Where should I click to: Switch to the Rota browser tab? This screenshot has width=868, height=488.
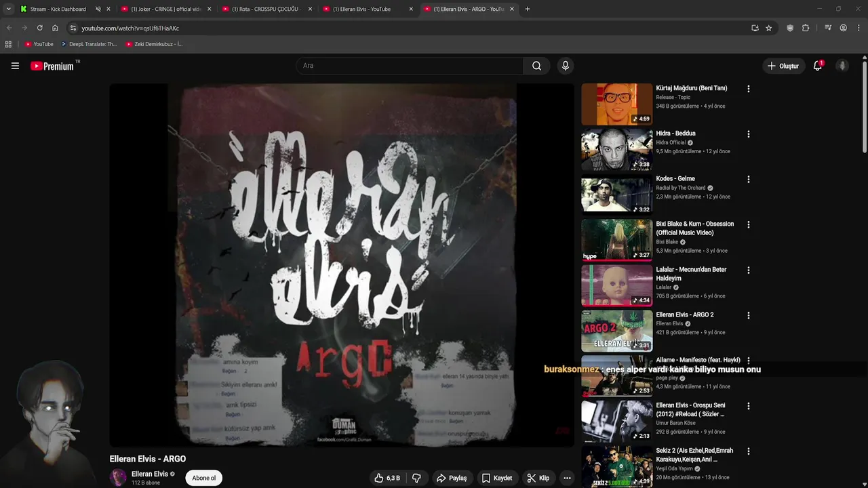269,9
